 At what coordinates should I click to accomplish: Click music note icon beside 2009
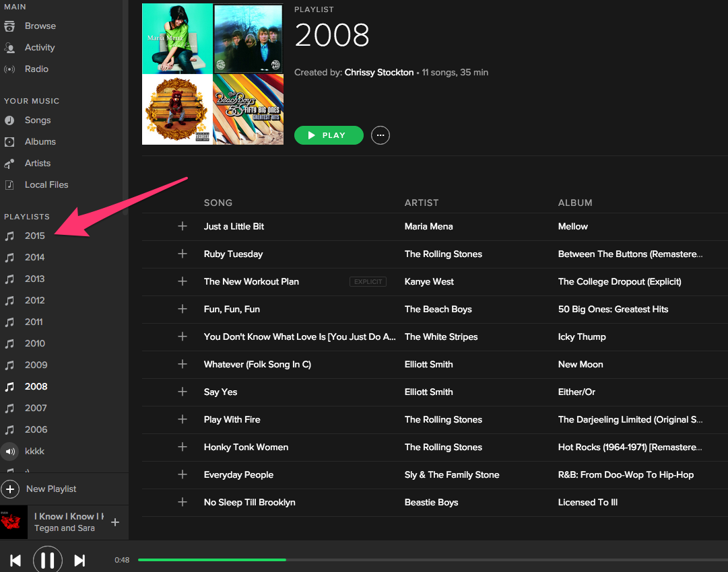(x=9, y=365)
